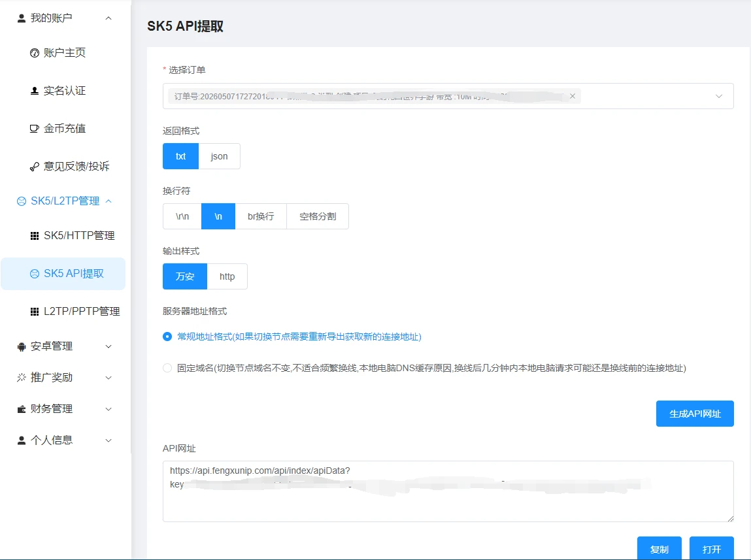Click the 生成API网址 button
Viewport: 751px width, 560px height.
[695, 414]
